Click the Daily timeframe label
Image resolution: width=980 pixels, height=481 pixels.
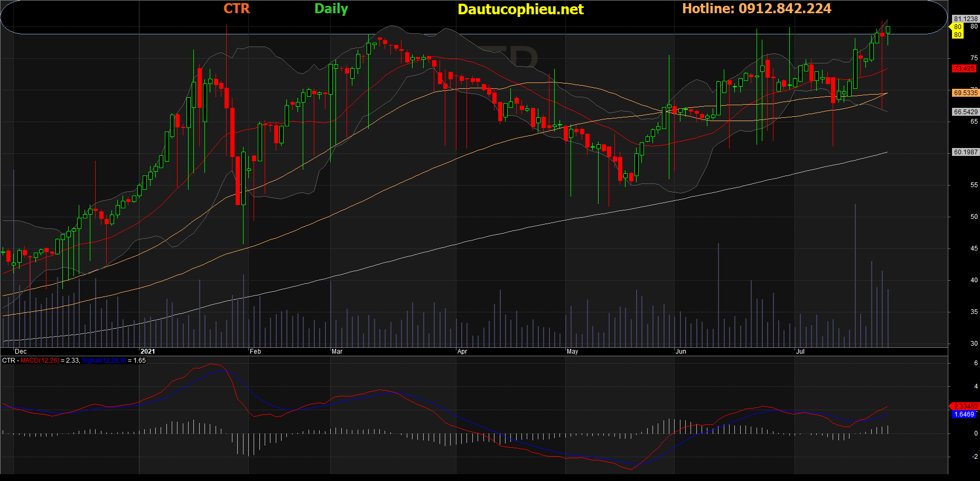(x=331, y=8)
